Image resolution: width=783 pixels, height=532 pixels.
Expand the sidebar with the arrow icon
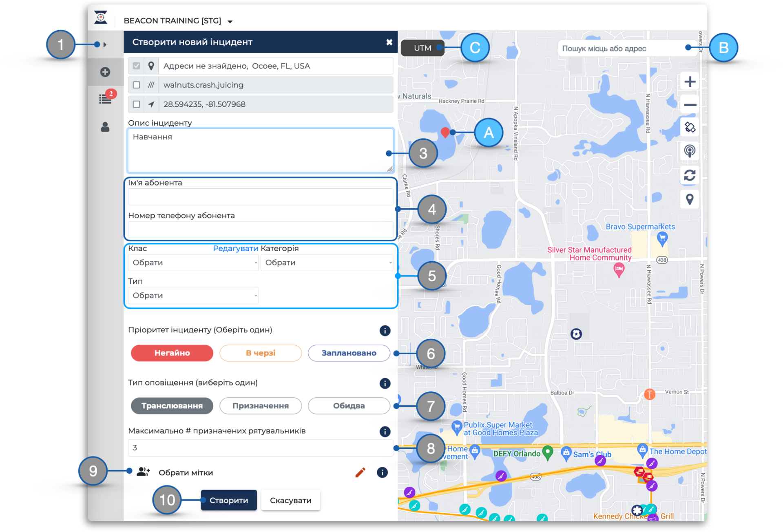pyautogui.click(x=105, y=44)
